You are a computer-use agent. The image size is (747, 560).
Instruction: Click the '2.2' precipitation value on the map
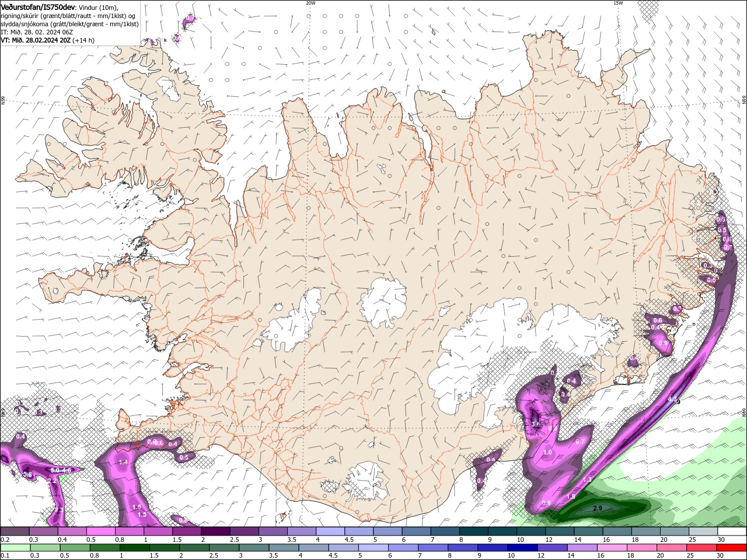coord(52,481)
